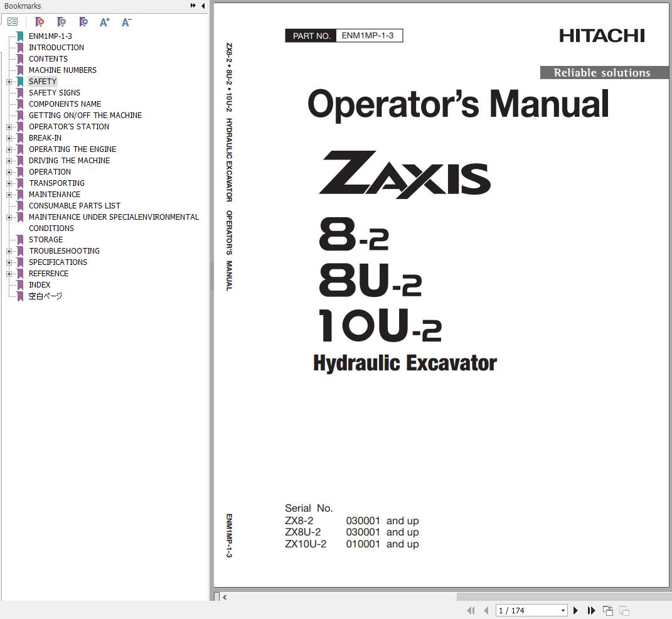This screenshot has height=619, width=672.
Task: Expand the OPERATOR'S STATION bookmark node
Action: click(9, 127)
